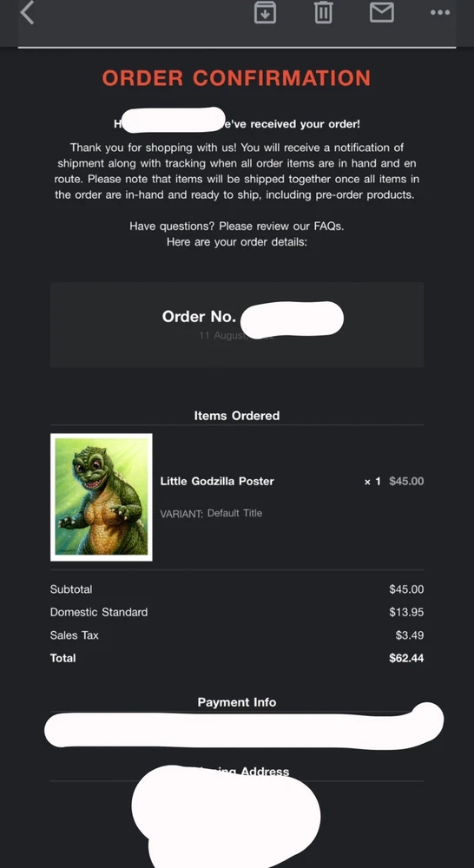Viewport: 474px width, 868px height.
Task: Click the "× 1" item quantity
Action: [372, 482]
